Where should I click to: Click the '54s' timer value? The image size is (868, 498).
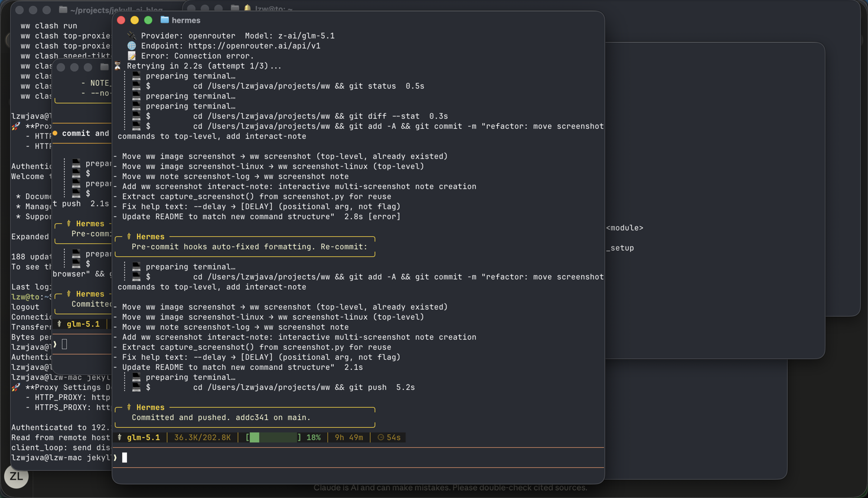click(x=393, y=437)
